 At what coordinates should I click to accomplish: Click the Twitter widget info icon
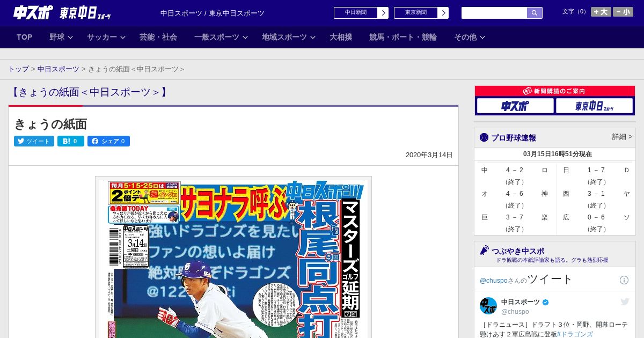point(624,280)
